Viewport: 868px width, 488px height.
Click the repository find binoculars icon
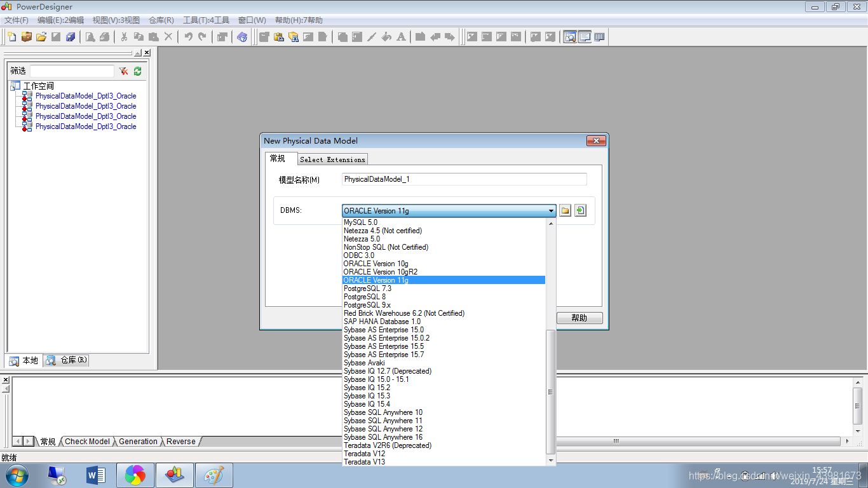[x=294, y=37]
